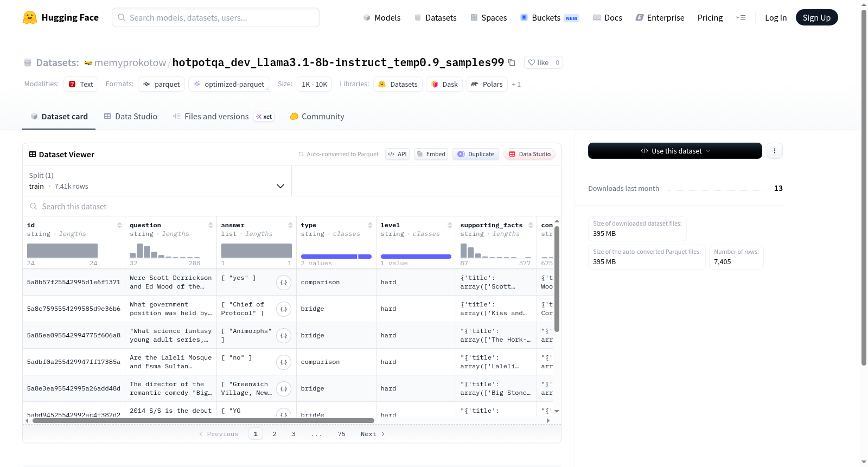Select the Dask library tag
This screenshot has height=467, width=868.
(444, 84)
